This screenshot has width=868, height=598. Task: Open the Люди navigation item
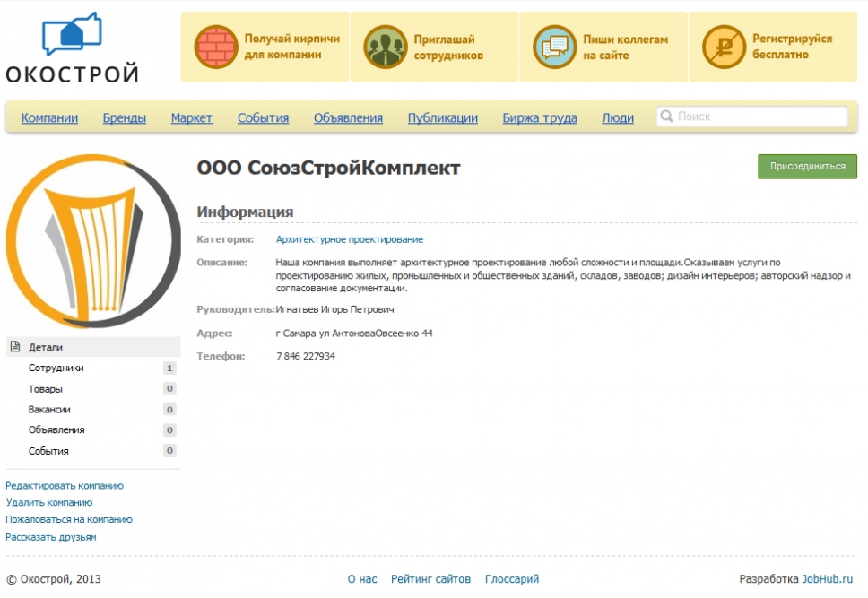618,117
